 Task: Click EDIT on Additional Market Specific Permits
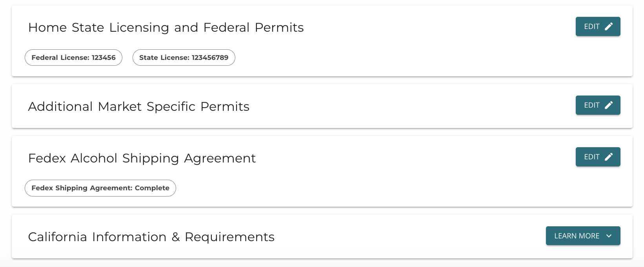[598, 105]
